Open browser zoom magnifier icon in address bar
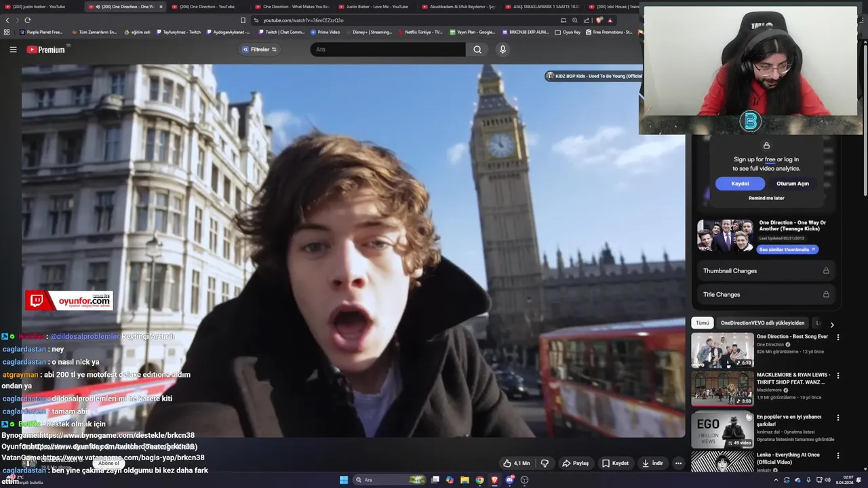868x488 pixels. tap(575, 20)
